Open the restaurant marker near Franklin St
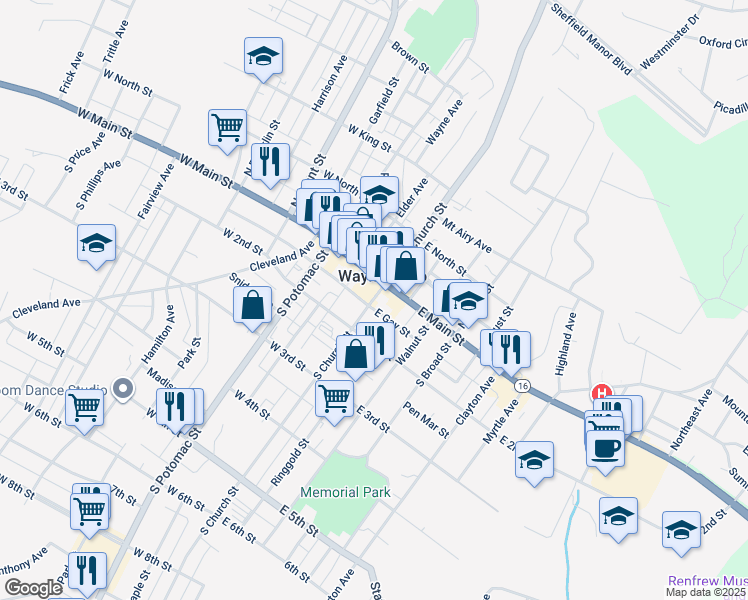The image size is (748, 600). point(269,162)
